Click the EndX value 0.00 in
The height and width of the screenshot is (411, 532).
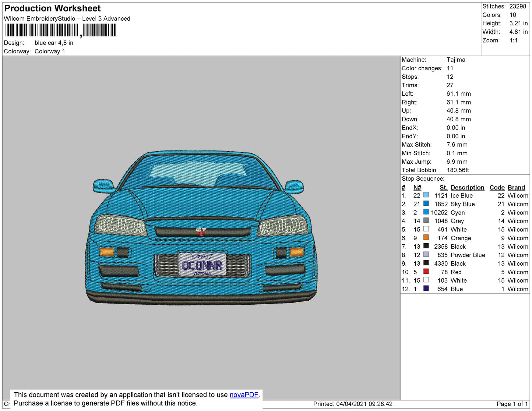tap(456, 128)
